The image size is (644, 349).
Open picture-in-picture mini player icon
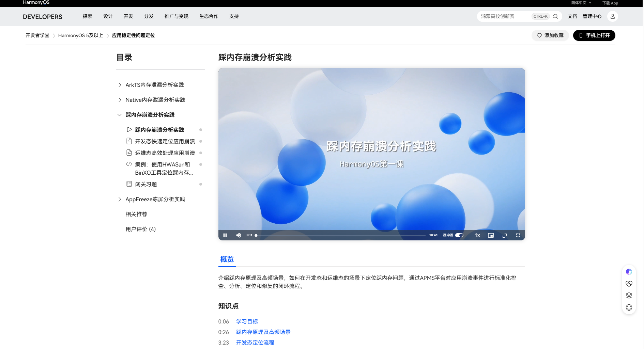[491, 235]
